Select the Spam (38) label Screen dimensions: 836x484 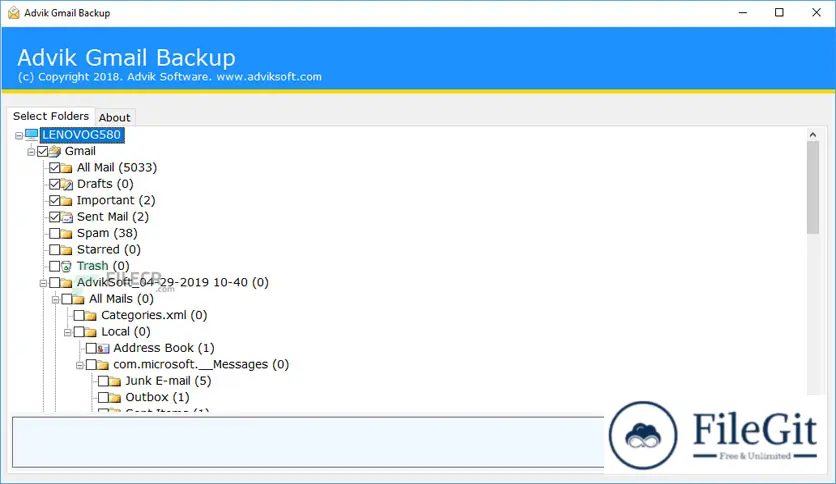(107, 233)
